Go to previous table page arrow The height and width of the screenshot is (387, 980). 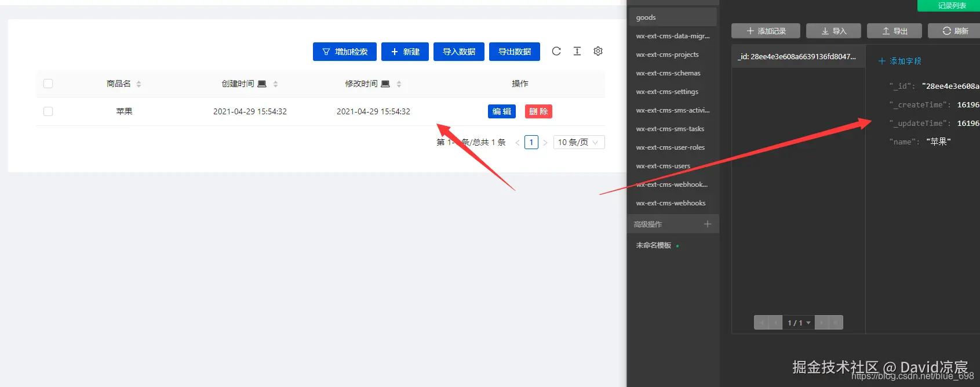tap(518, 142)
